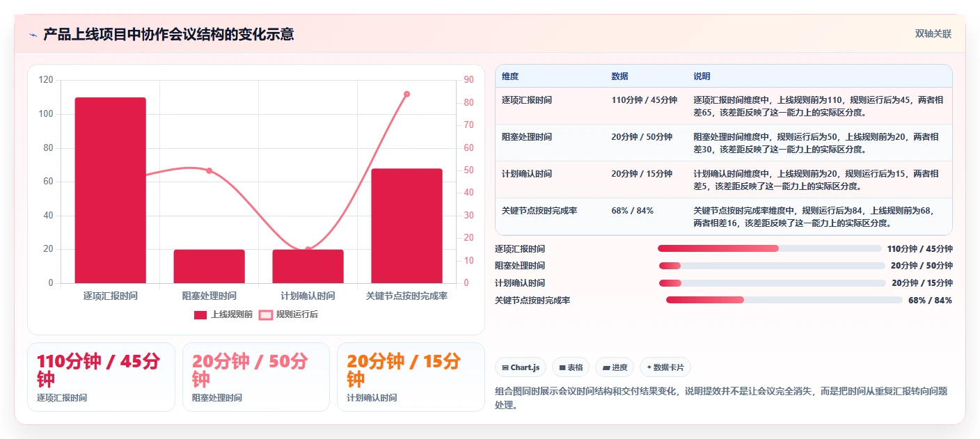Click the orange 20分钟 / 15分钟 data card

tap(411, 377)
